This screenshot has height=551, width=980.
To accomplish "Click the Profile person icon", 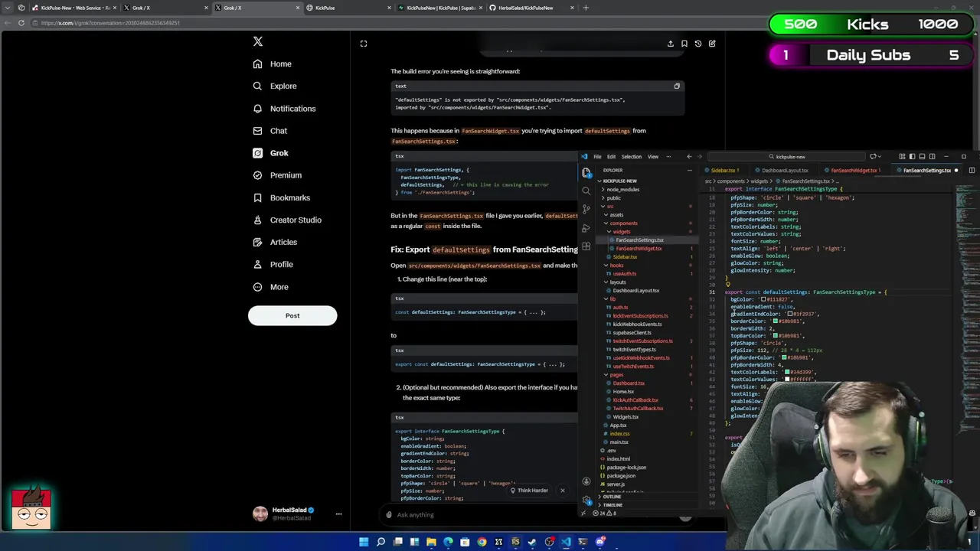I will tap(257, 264).
